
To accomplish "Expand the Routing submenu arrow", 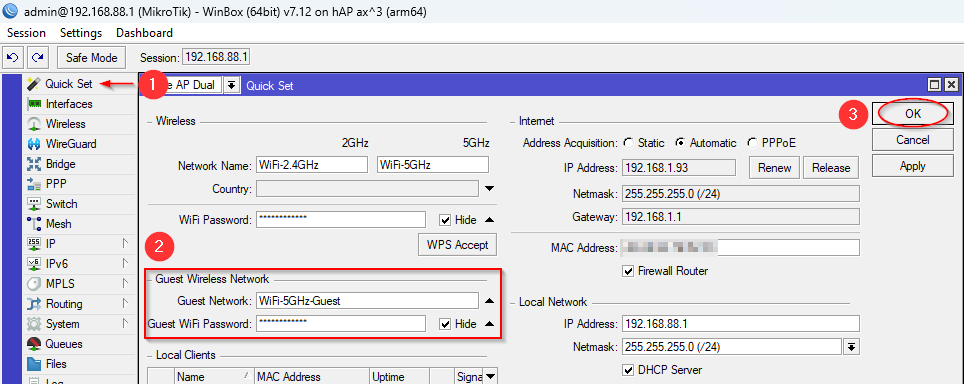I will pos(125,304).
